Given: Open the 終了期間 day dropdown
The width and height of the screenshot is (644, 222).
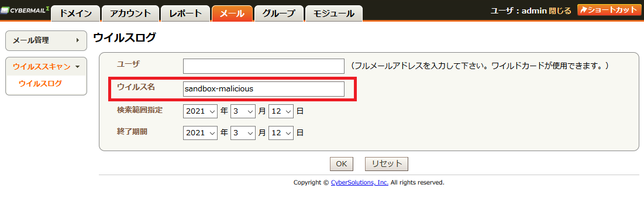Looking at the screenshot, I should 281,133.
